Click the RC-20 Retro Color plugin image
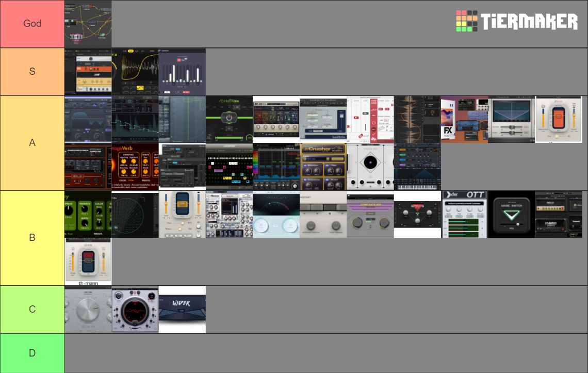588x373 pixels. point(276,119)
